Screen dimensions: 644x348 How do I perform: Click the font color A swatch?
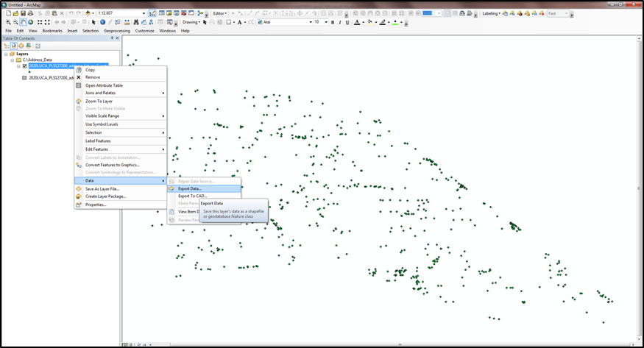coord(357,22)
